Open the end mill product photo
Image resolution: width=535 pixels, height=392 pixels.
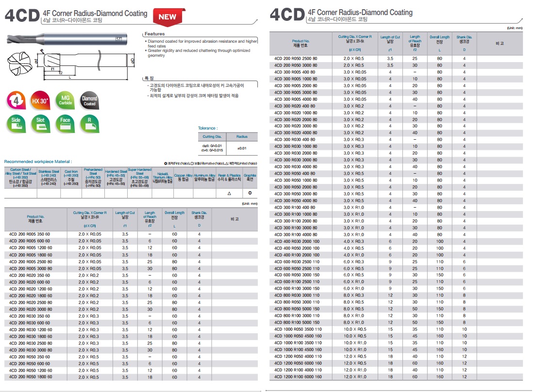(67, 39)
